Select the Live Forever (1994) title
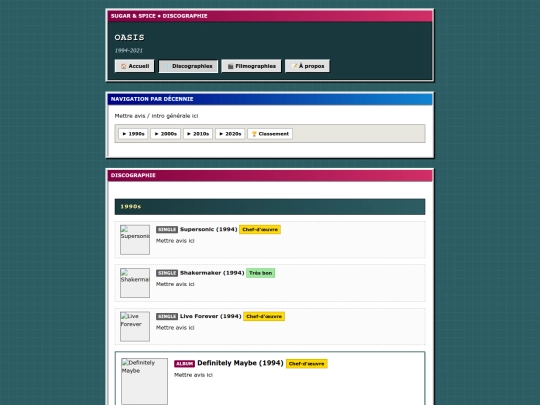 click(210, 316)
